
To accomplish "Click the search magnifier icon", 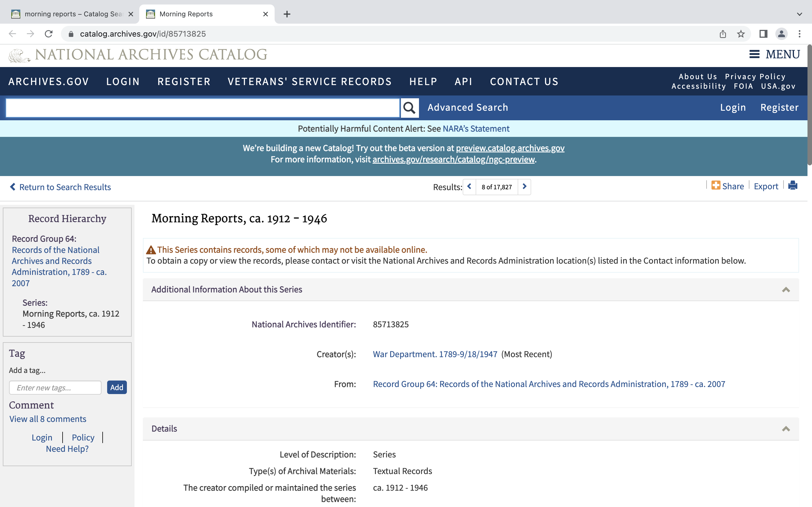I will (x=409, y=108).
